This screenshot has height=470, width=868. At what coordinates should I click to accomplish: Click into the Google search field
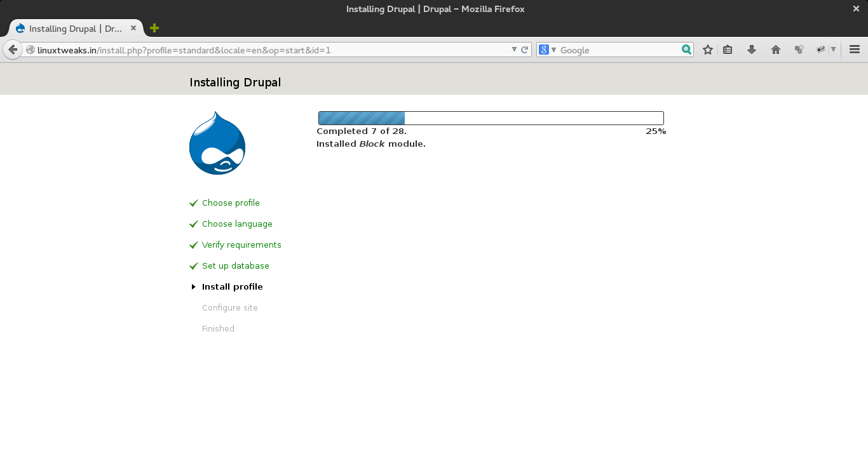pos(620,50)
